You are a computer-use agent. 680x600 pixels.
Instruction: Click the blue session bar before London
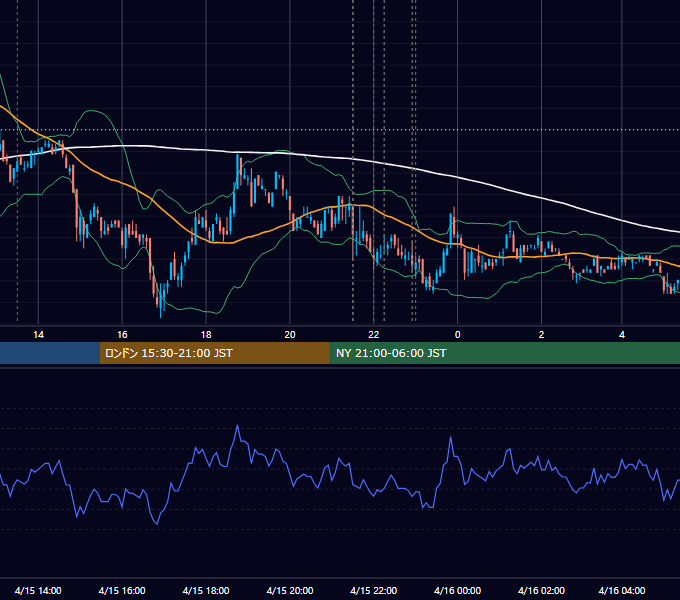(x=50, y=353)
